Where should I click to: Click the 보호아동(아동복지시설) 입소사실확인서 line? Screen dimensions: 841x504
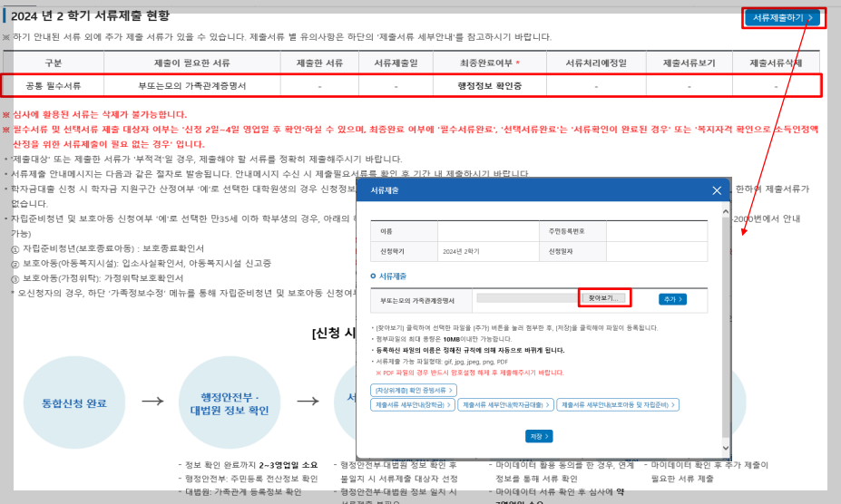coord(141,263)
